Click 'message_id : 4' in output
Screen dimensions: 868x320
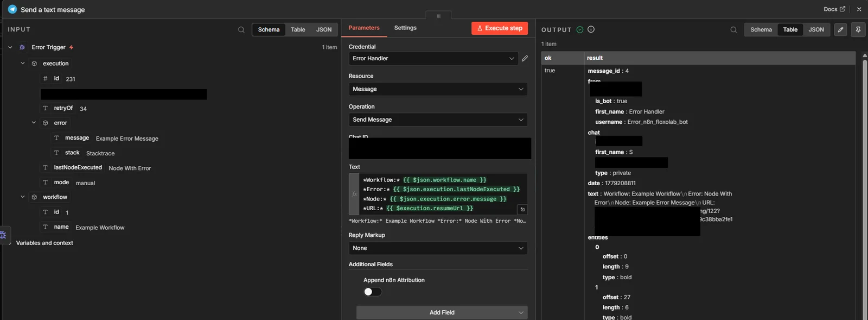point(608,71)
